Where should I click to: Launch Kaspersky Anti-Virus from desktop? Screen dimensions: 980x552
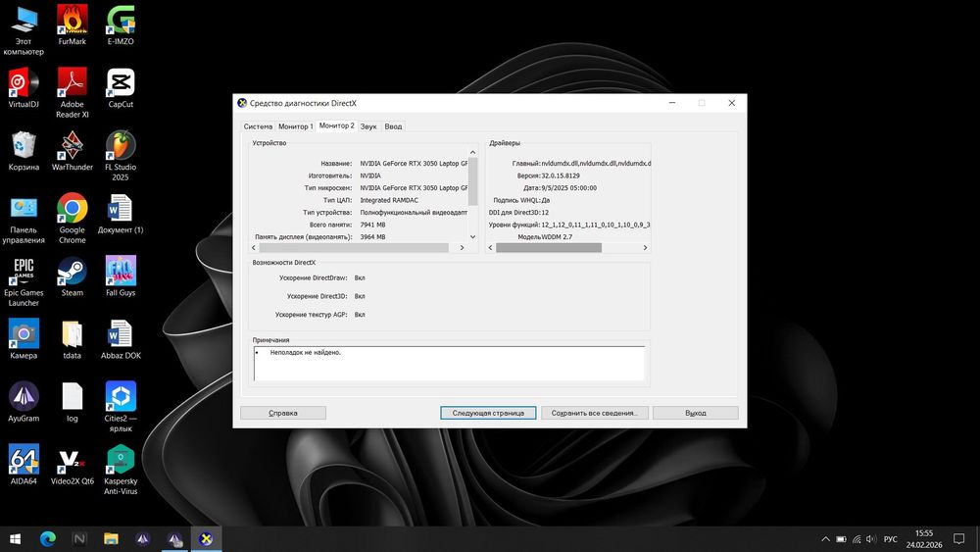(121, 470)
